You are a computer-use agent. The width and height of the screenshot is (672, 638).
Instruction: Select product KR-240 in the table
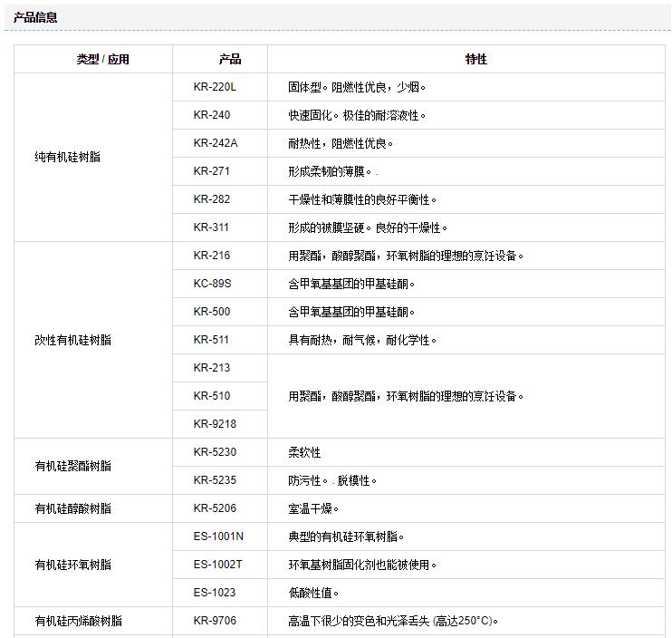coord(212,115)
